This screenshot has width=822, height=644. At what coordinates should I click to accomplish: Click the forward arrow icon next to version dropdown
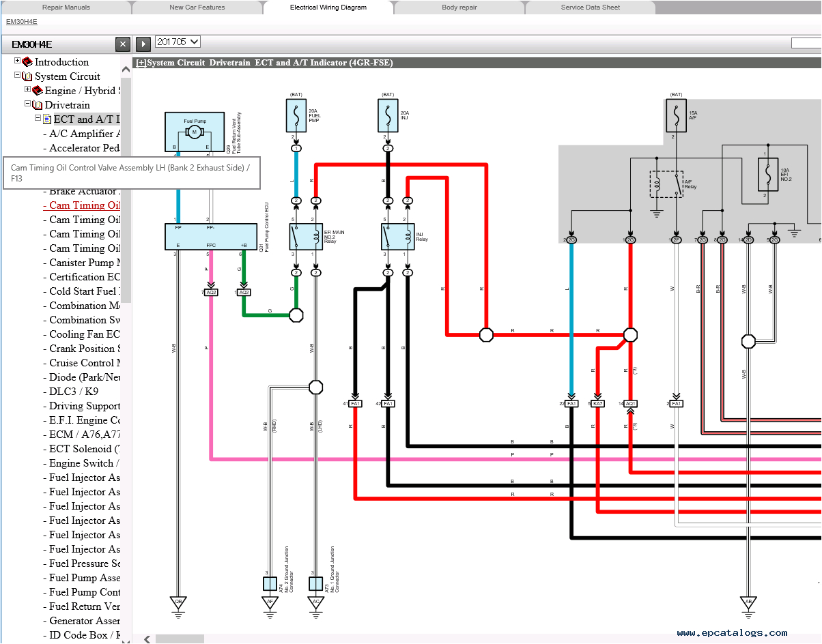143,43
